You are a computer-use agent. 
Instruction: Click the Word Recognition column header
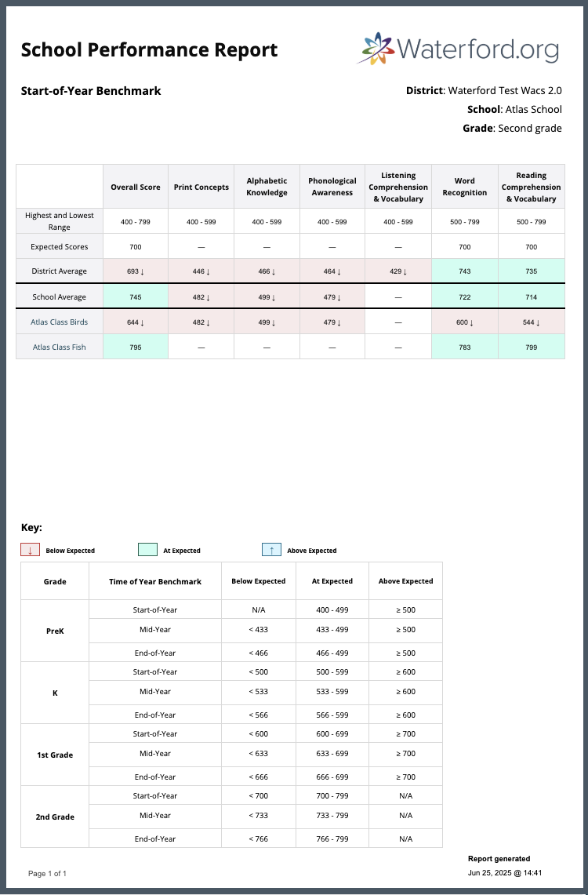[x=465, y=187]
